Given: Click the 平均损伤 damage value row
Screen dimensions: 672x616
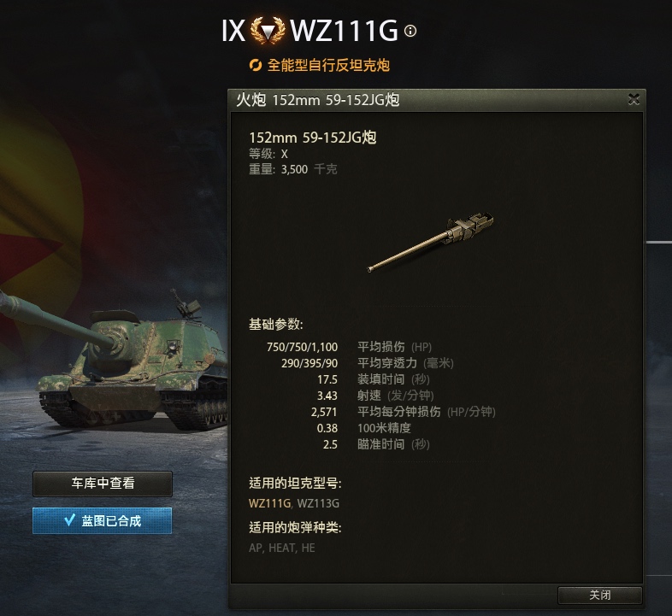Looking at the screenshot, I should click(349, 347).
